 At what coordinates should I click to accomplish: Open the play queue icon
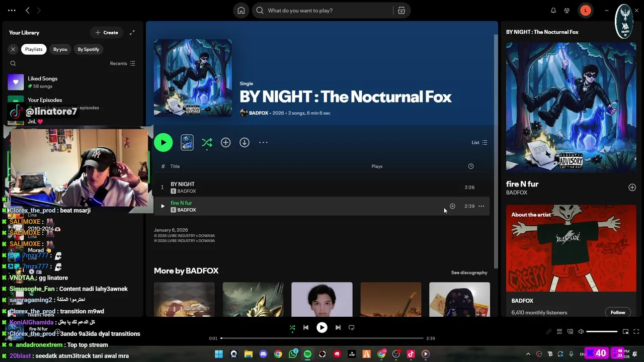click(559, 332)
